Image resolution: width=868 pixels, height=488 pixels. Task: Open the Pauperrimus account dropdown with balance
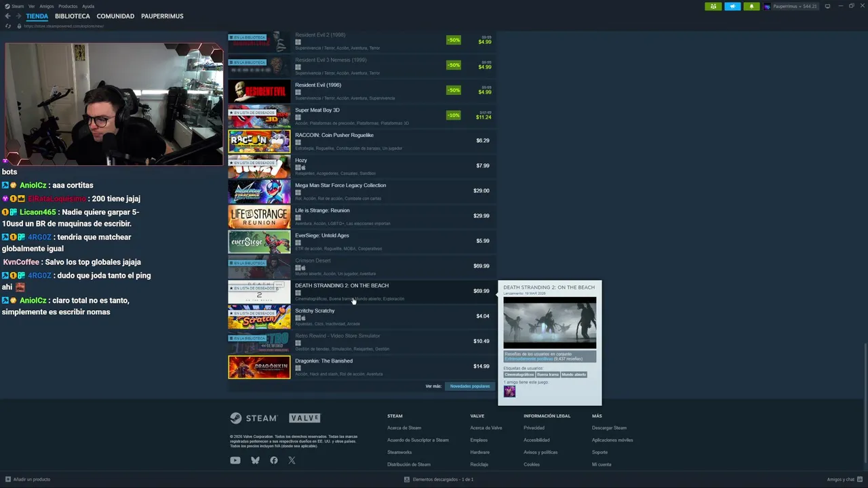tap(795, 6)
